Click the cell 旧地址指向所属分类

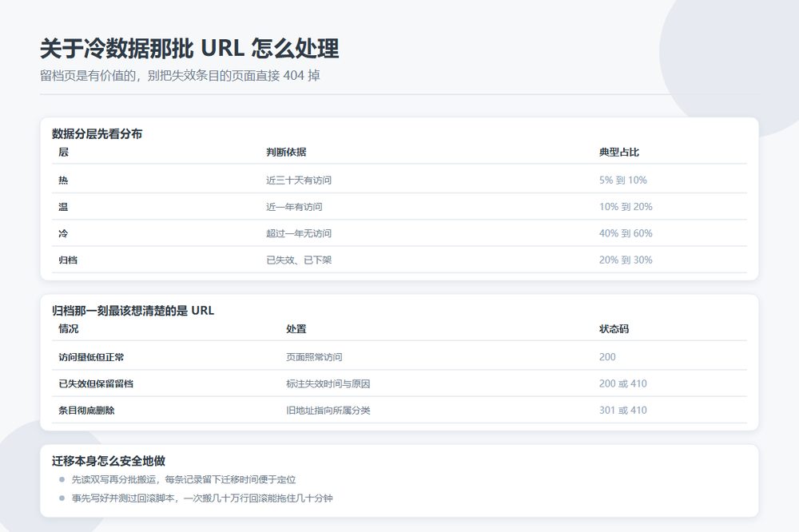(328, 410)
